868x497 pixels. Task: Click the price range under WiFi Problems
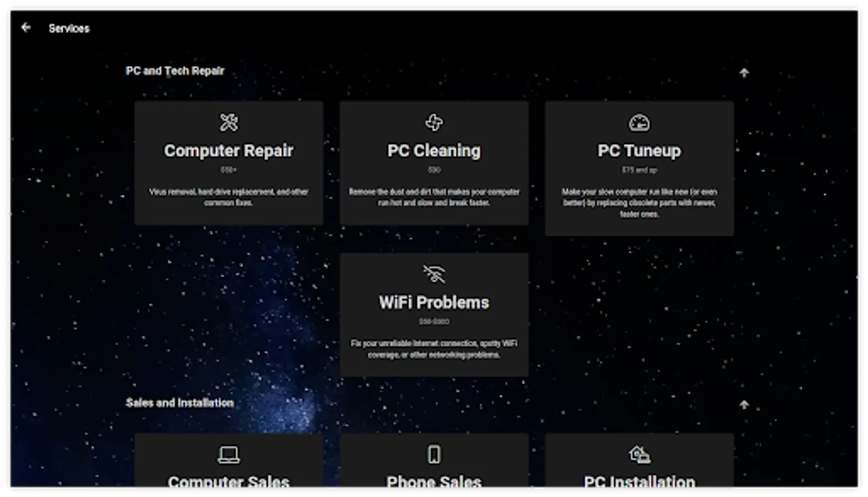(434, 321)
